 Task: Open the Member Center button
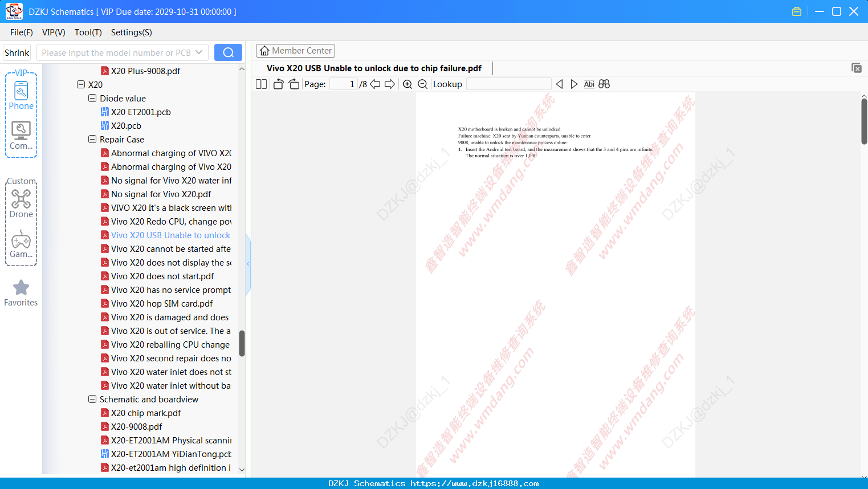click(295, 51)
